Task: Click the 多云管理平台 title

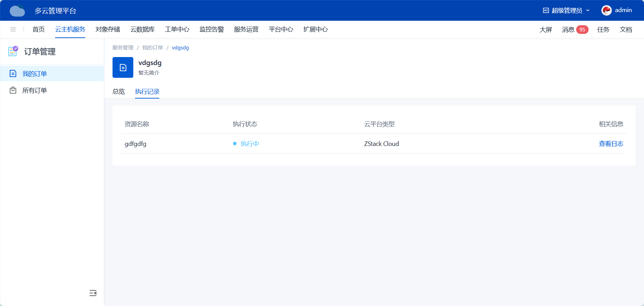Action: coord(55,11)
